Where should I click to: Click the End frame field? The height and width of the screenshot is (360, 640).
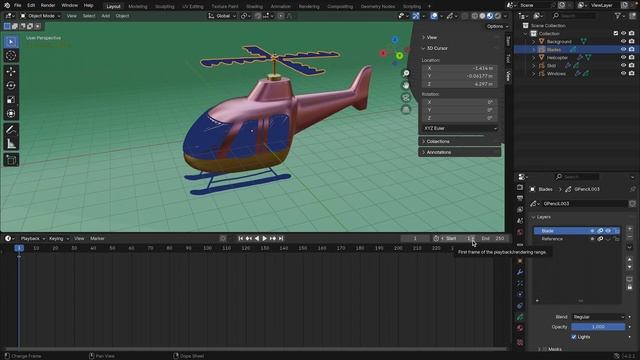(493, 238)
